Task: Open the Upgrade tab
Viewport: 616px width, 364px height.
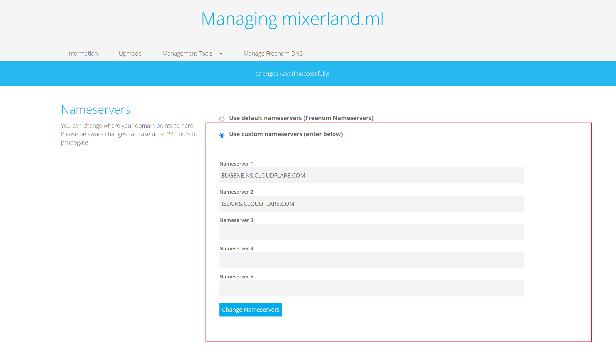Action: [130, 53]
